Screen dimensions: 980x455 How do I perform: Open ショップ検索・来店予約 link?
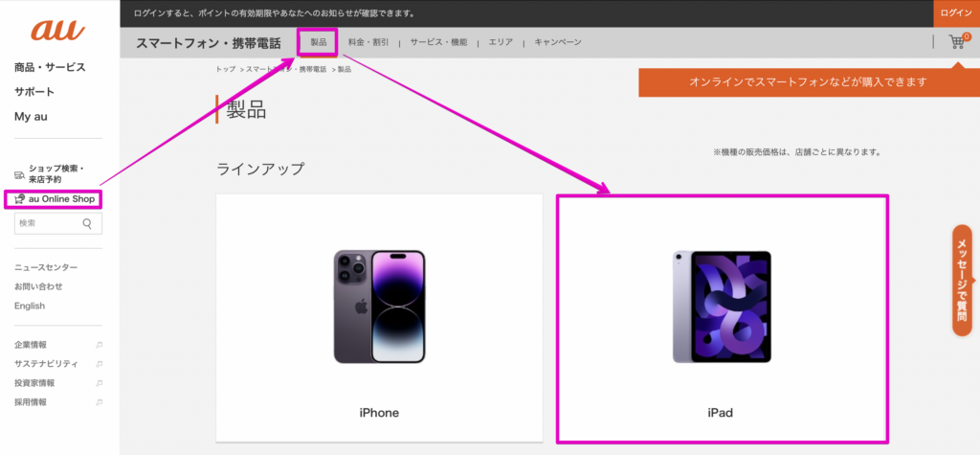[x=50, y=174]
